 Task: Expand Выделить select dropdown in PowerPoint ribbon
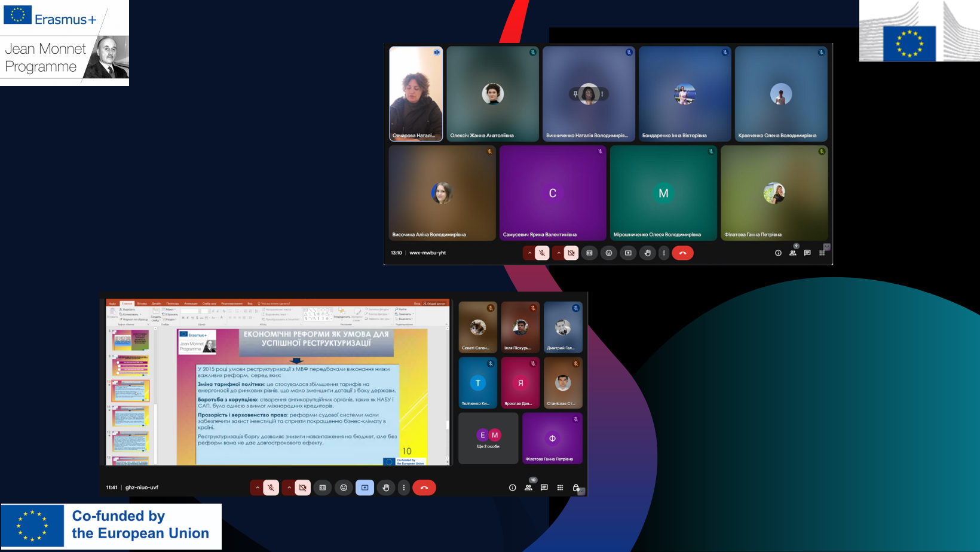[x=404, y=319]
